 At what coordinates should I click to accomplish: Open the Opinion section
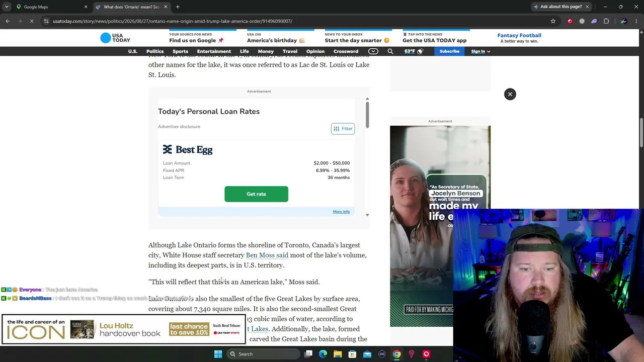315,51
